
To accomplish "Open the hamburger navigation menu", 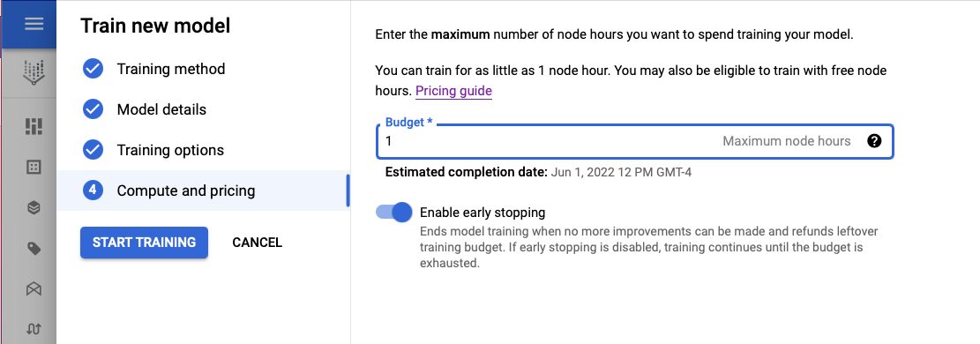I will [x=34, y=24].
